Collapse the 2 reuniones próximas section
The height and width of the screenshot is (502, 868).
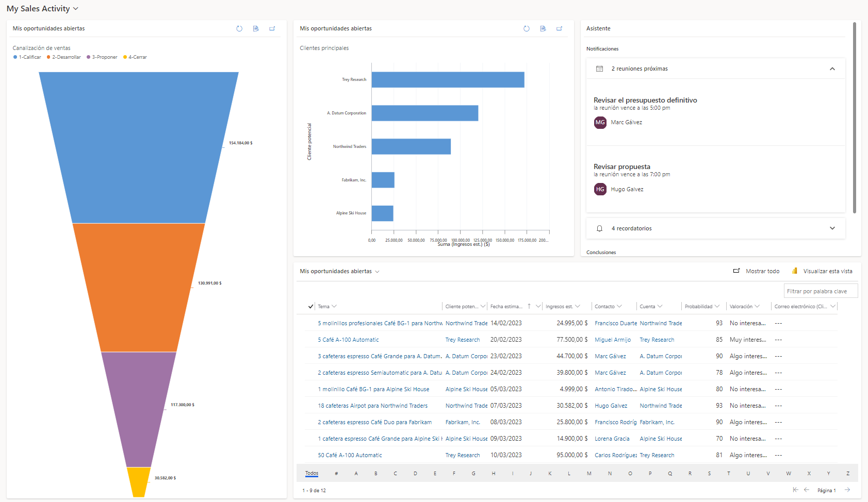[x=832, y=69]
